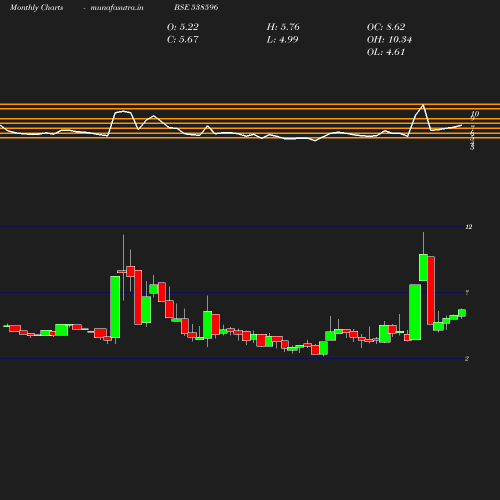Select the 'H: 5.76' high value
Image resolution: width=500 pixels, height=500 pixels.
coord(283,27)
